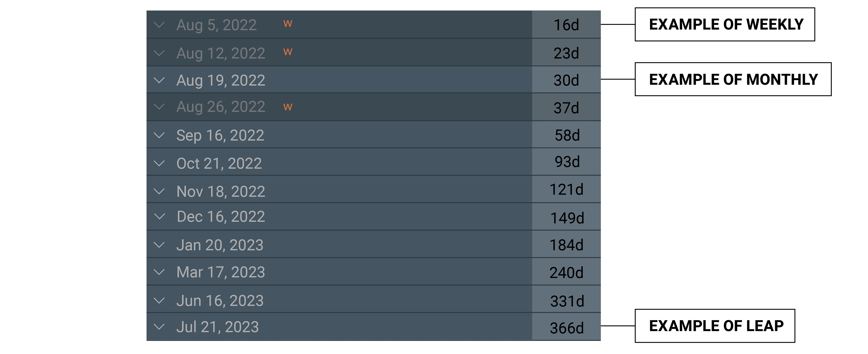
Task: Expand the Nov 18, 2022 expiration row
Action: tap(159, 191)
